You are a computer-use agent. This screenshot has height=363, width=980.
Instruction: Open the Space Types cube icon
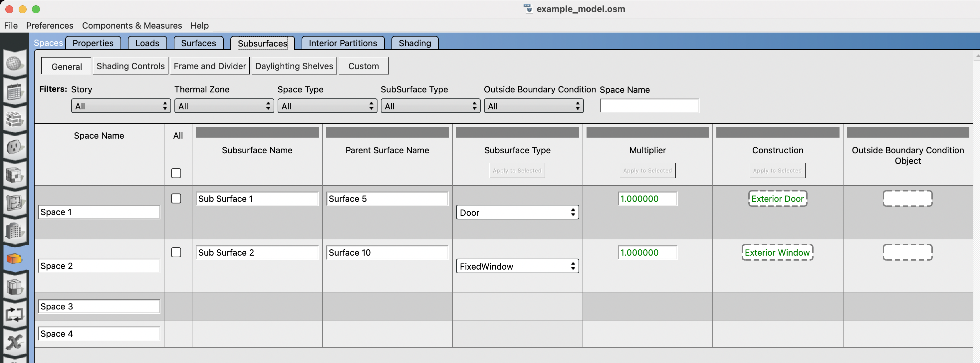[14, 175]
